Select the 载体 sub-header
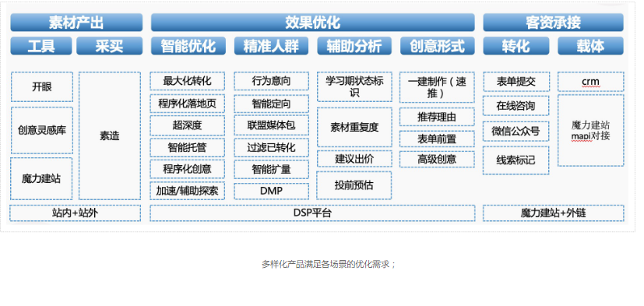This screenshot has height=306, width=644. (590, 46)
